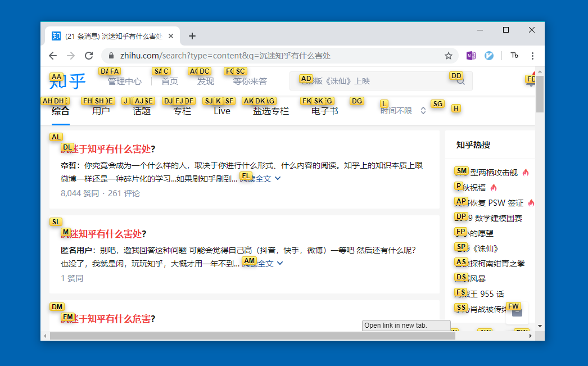Expand 阅读全文 for 帝哲's answer
Viewport: 588px width, 366px height.
coord(260,179)
